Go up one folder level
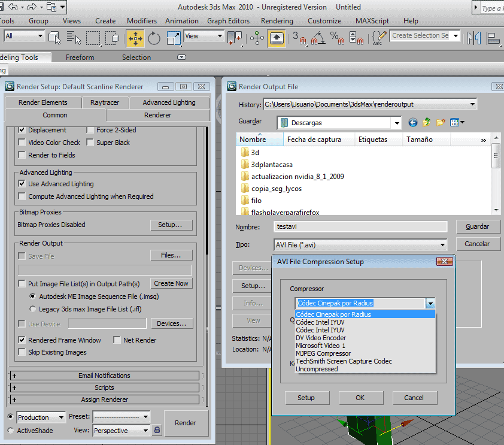 [427, 122]
